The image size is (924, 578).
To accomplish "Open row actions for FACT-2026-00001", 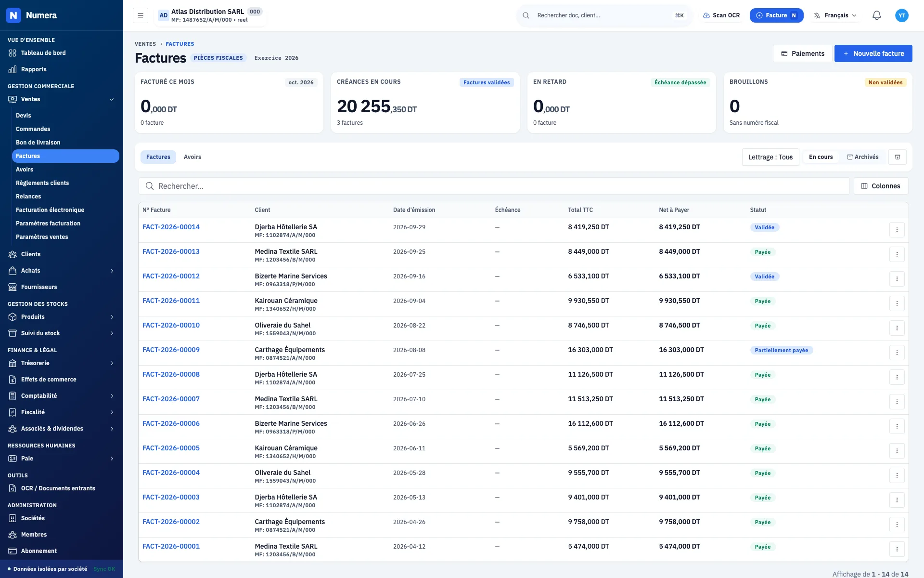I will [x=897, y=549].
